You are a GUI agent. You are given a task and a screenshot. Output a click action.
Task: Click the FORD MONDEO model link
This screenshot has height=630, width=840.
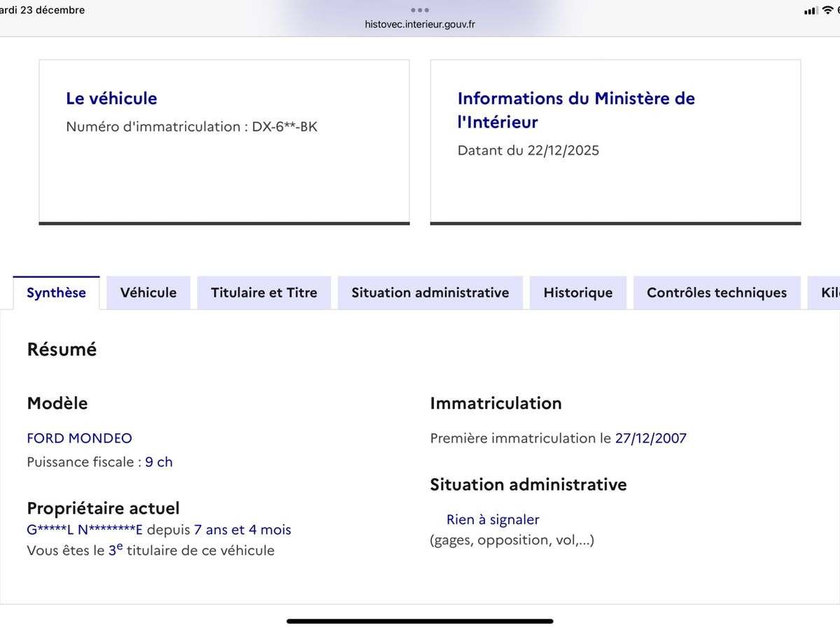click(x=79, y=438)
